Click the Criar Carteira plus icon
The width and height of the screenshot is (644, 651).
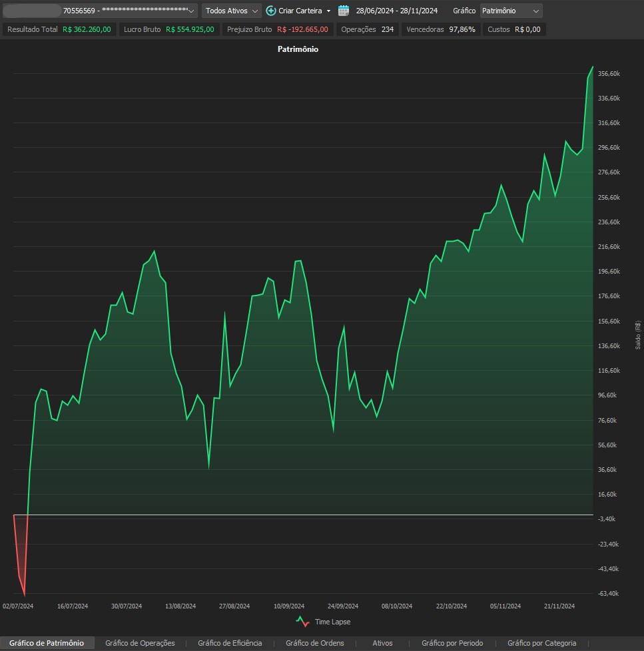click(271, 11)
